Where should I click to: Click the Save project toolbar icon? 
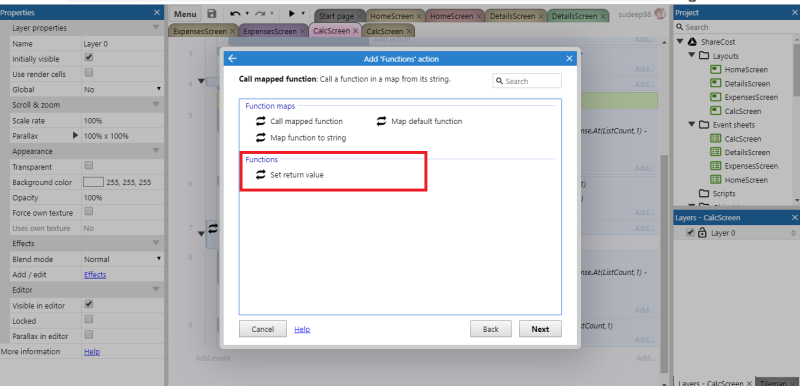pyautogui.click(x=211, y=14)
